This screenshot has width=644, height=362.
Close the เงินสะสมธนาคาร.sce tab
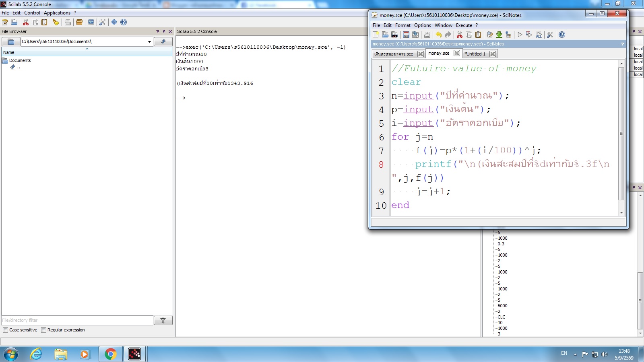point(421,54)
